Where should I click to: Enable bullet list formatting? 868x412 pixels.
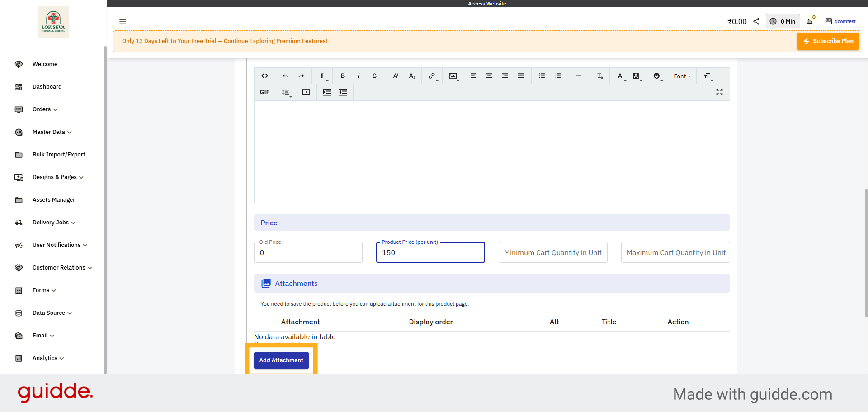point(541,76)
